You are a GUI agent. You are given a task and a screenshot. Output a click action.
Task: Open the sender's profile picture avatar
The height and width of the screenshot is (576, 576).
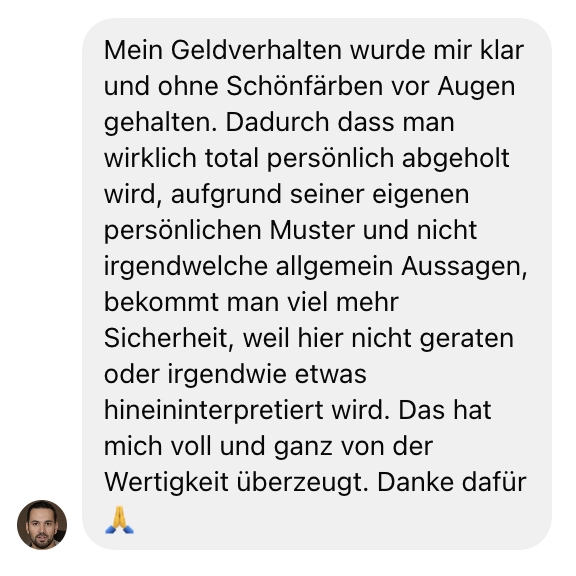(x=42, y=525)
